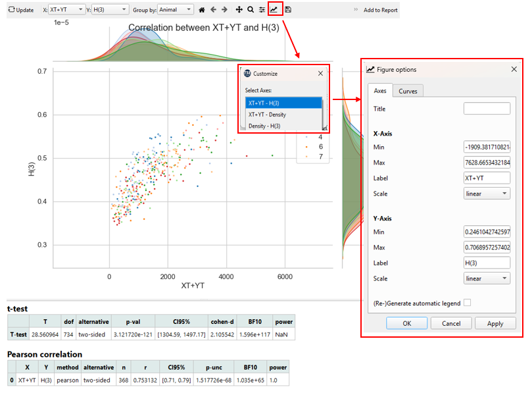Select the Axes tab

pyautogui.click(x=381, y=91)
